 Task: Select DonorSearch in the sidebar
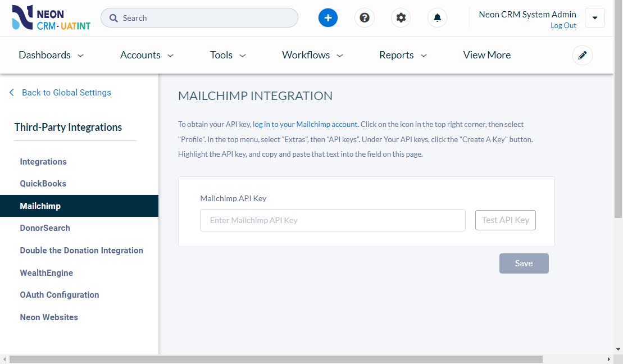(45, 228)
